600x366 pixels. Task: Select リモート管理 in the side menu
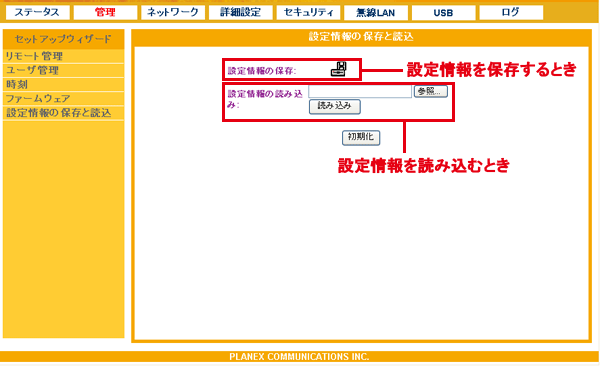64,56
